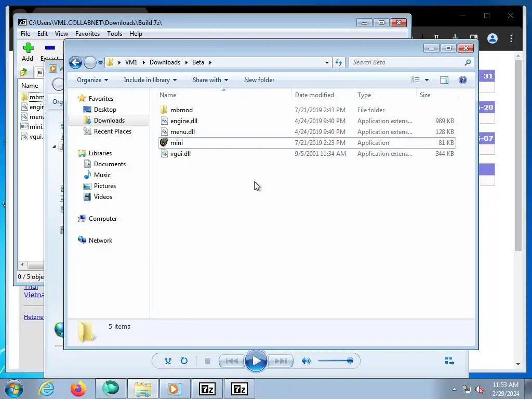Sort by the Type column header

[x=385, y=95]
